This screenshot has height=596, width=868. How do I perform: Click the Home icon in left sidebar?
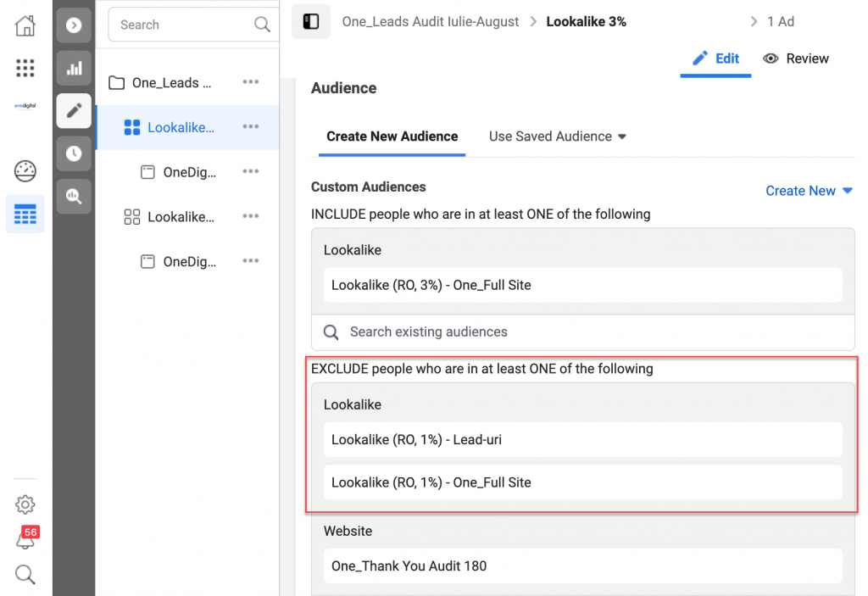point(25,25)
